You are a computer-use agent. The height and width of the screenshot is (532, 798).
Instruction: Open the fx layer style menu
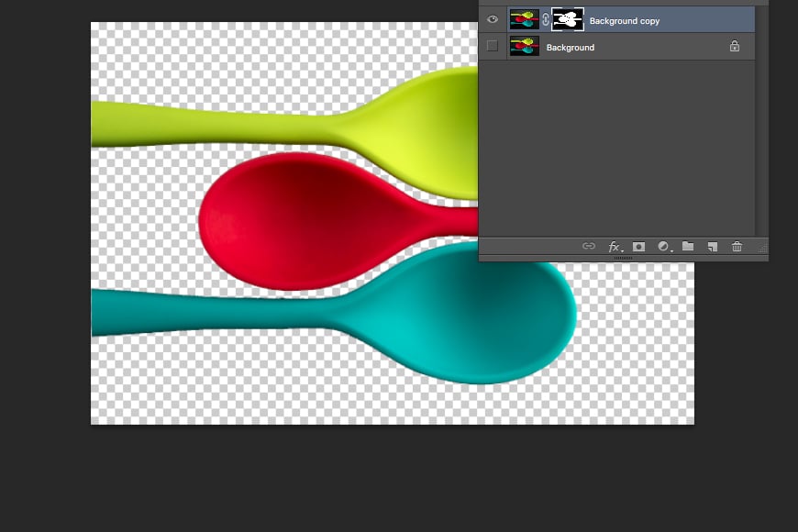[615, 247]
